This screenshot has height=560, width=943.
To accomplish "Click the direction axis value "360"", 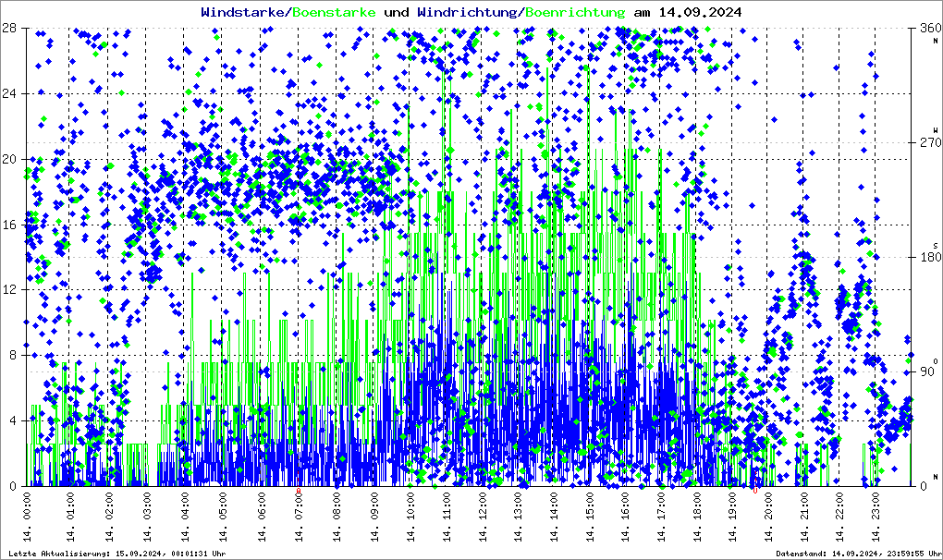I will pos(930,29).
